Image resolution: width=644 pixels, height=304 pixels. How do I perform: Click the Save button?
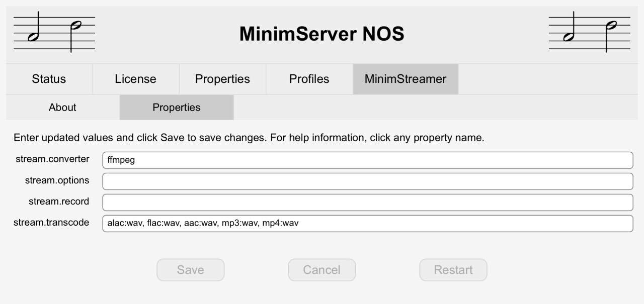(191, 270)
